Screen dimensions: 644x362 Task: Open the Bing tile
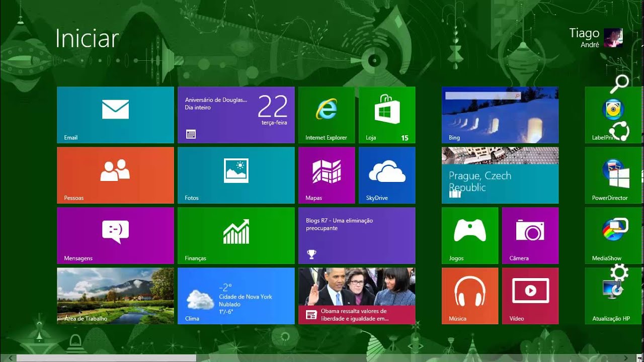click(500, 115)
